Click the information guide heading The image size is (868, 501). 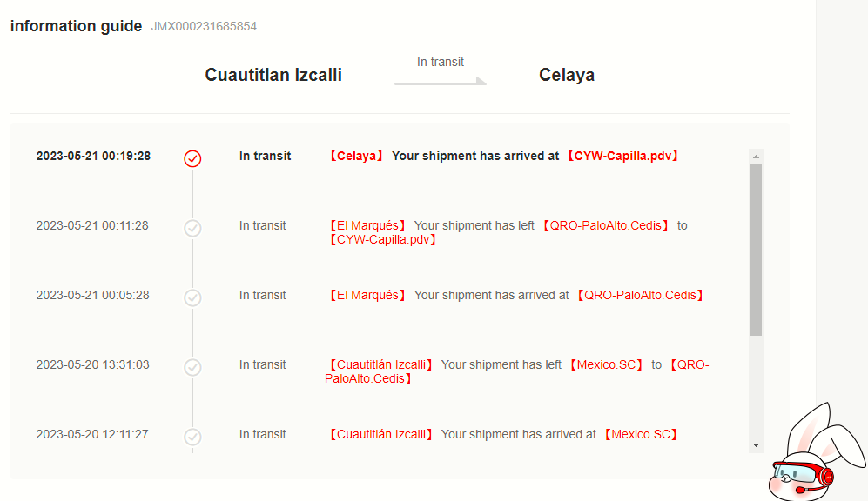(76, 26)
